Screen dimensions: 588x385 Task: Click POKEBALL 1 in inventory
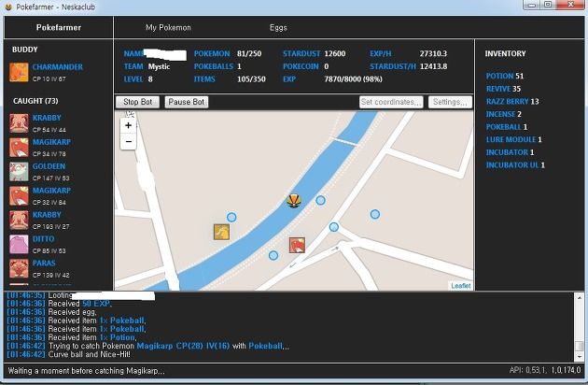(x=507, y=126)
